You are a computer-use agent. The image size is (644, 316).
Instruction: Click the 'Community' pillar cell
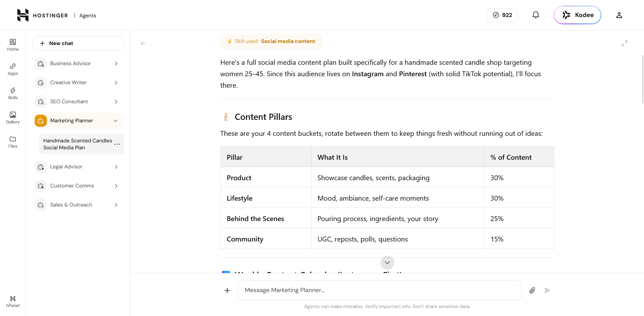pos(266,239)
